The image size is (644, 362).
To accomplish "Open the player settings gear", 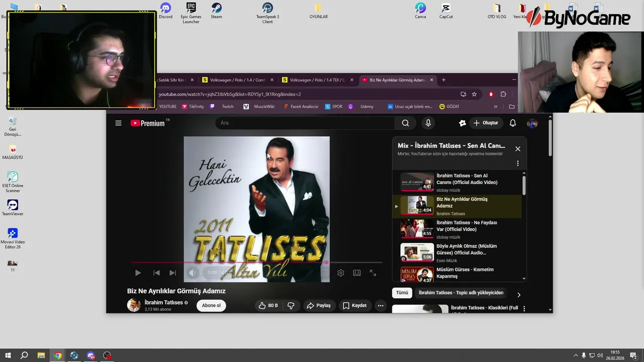I will [341, 273].
